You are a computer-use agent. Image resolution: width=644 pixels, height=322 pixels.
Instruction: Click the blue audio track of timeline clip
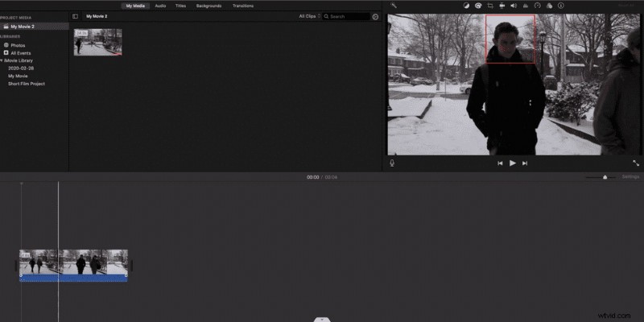click(73, 278)
